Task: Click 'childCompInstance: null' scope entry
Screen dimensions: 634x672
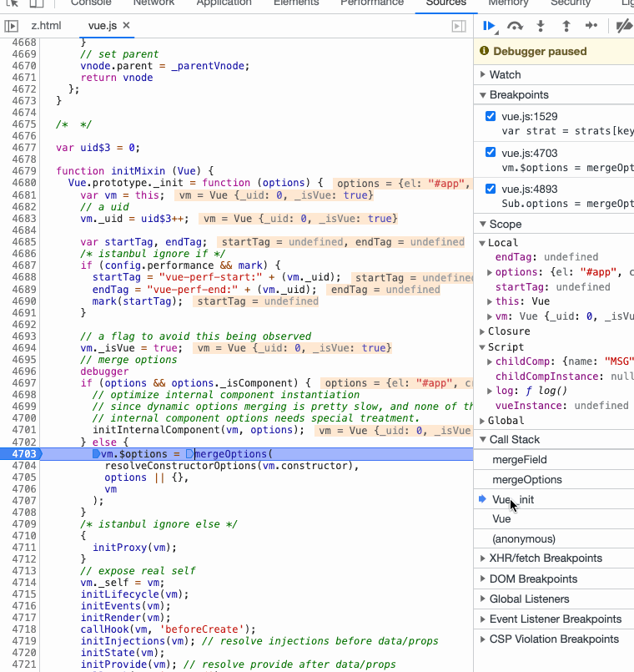Action: point(565,376)
